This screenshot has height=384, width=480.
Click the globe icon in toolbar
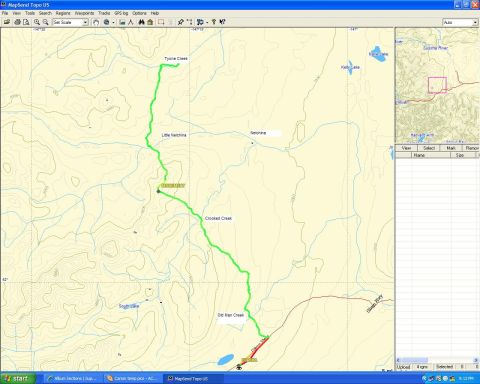point(106,22)
